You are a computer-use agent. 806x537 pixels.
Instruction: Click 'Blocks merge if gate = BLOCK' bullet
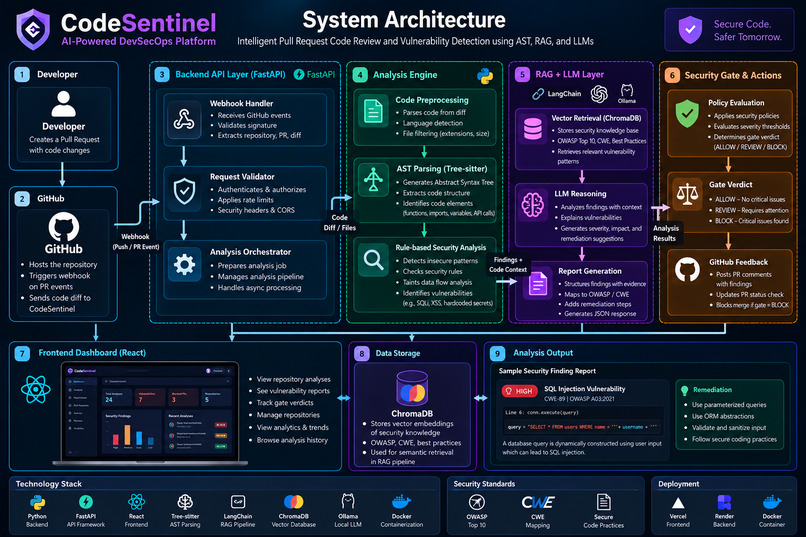pos(752,305)
